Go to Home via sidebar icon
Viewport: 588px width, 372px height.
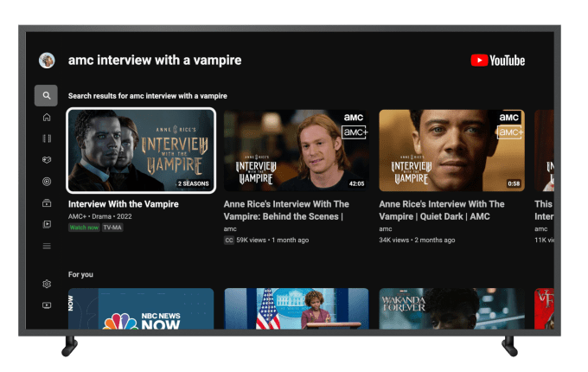[47, 118]
